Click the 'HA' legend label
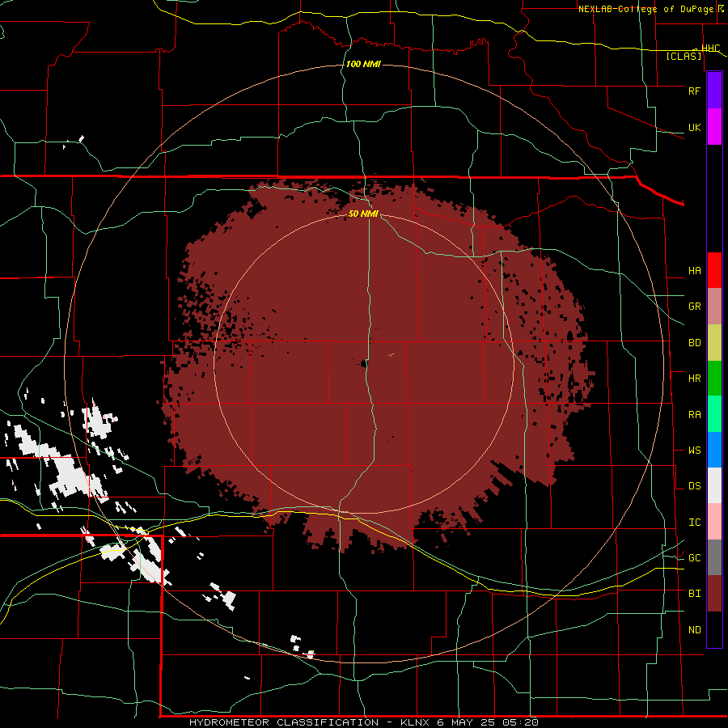This screenshot has height=728, width=728. click(694, 271)
